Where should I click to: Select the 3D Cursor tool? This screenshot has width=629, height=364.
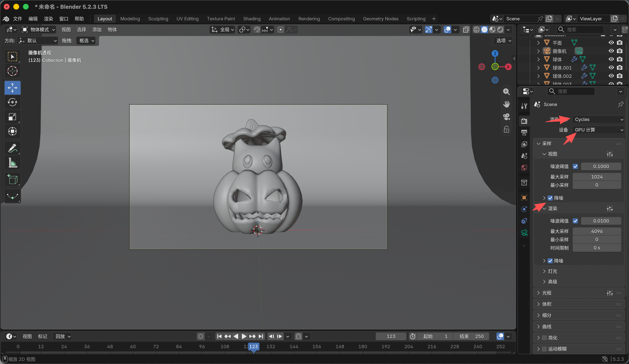pyautogui.click(x=12, y=71)
